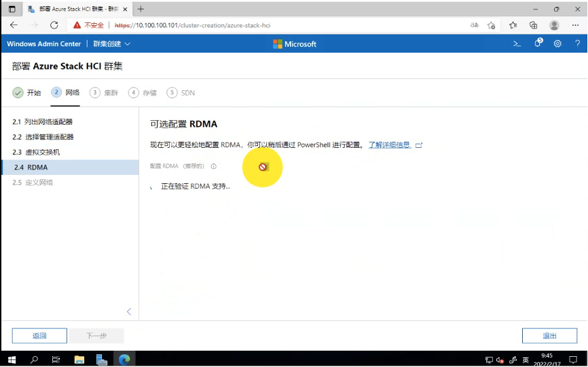588x367 pixels.
Task: Toggle the vertical tabs icon
Action: pyautogui.click(x=12, y=9)
